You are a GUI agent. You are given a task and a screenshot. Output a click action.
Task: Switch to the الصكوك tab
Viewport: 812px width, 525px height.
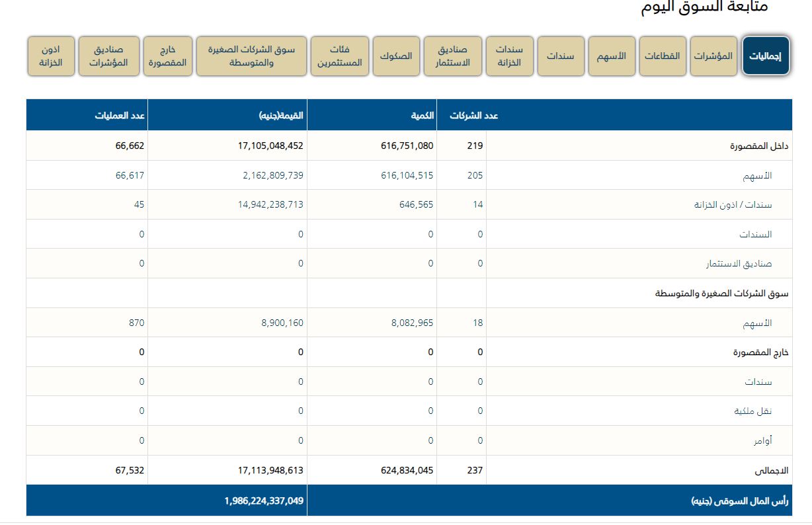(x=396, y=56)
